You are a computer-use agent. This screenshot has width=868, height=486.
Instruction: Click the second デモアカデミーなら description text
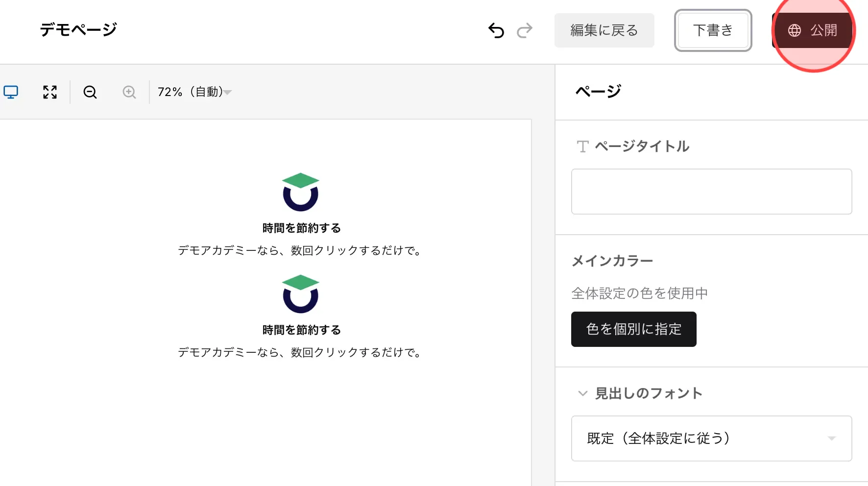point(300,353)
